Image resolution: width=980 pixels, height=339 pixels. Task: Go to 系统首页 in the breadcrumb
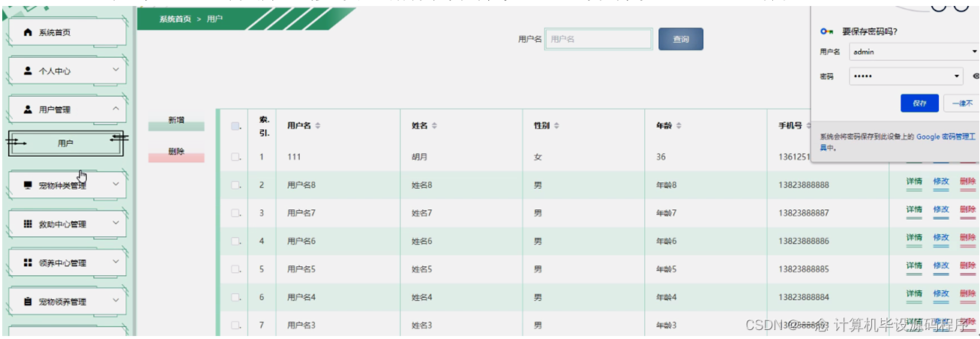click(x=175, y=19)
